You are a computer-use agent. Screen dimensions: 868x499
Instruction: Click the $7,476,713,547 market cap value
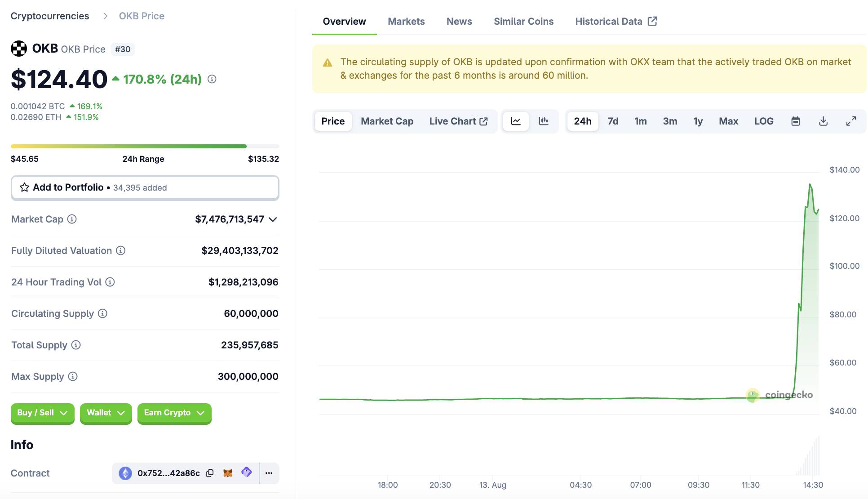click(229, 219)
